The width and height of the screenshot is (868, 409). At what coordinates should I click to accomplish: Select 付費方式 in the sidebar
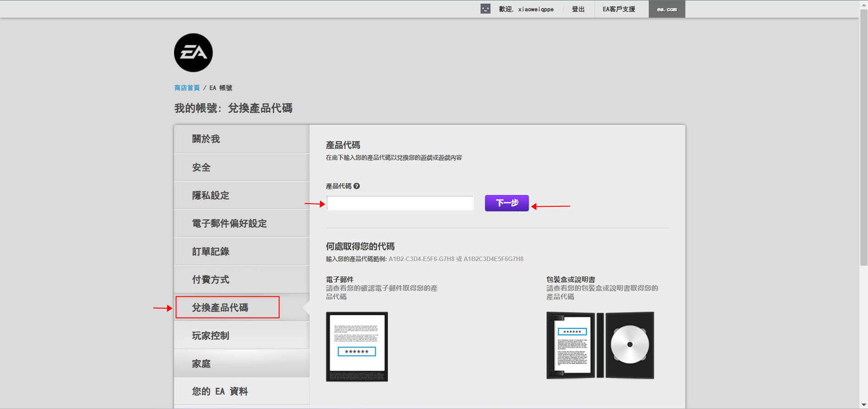pos(241,280)
